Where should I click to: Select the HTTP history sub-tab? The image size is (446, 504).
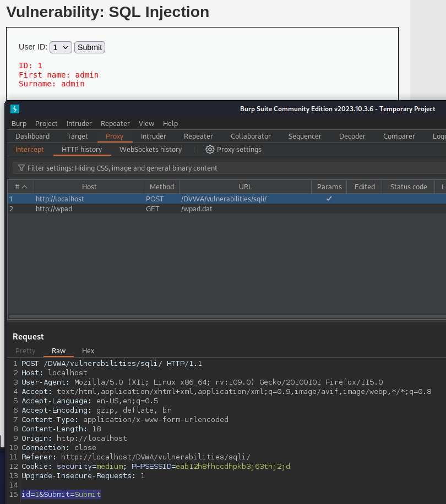pos(81,150)
